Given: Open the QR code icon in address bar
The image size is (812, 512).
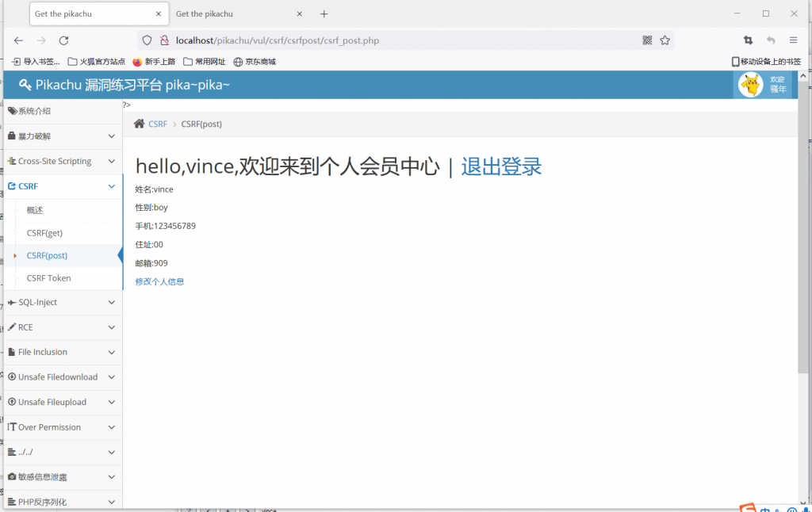Looking at the screenshot, I should point(647,40).
